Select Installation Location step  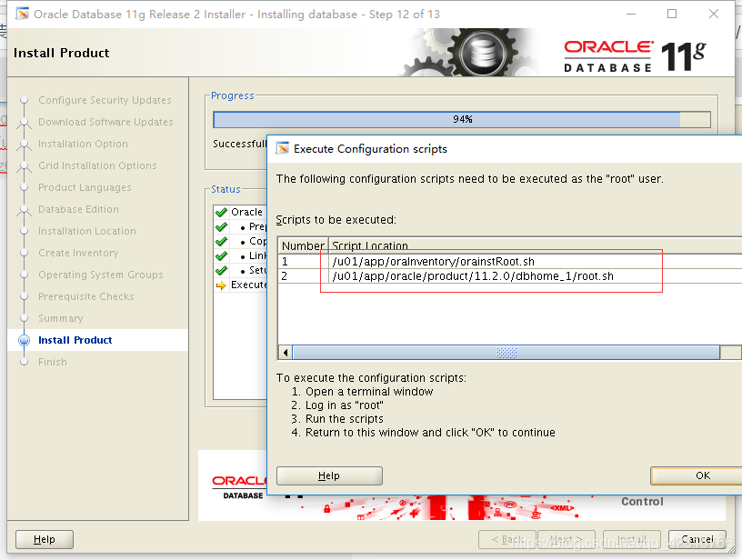[87, 231]
